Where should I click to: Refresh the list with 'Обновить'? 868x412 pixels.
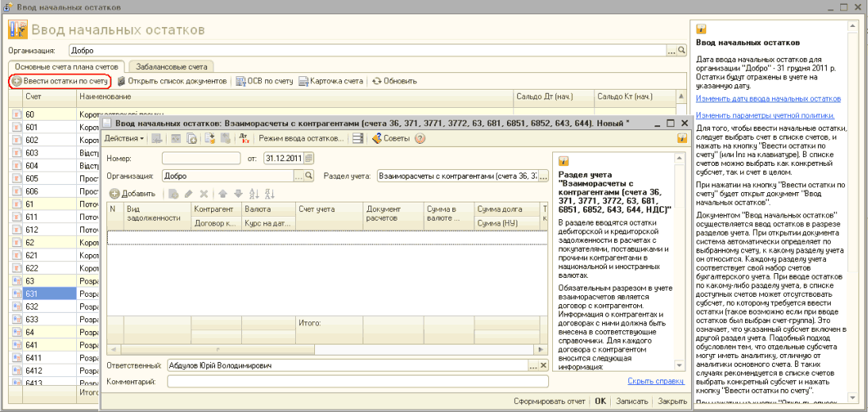pos(394,81)
